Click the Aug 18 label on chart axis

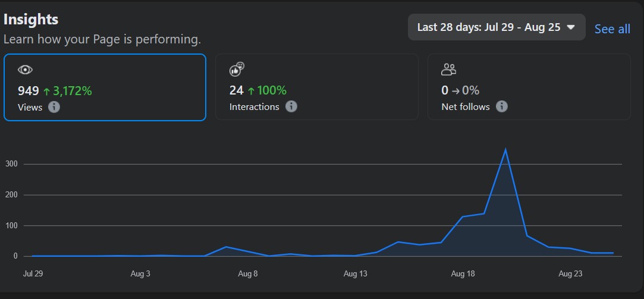click(x=463, y=273)
